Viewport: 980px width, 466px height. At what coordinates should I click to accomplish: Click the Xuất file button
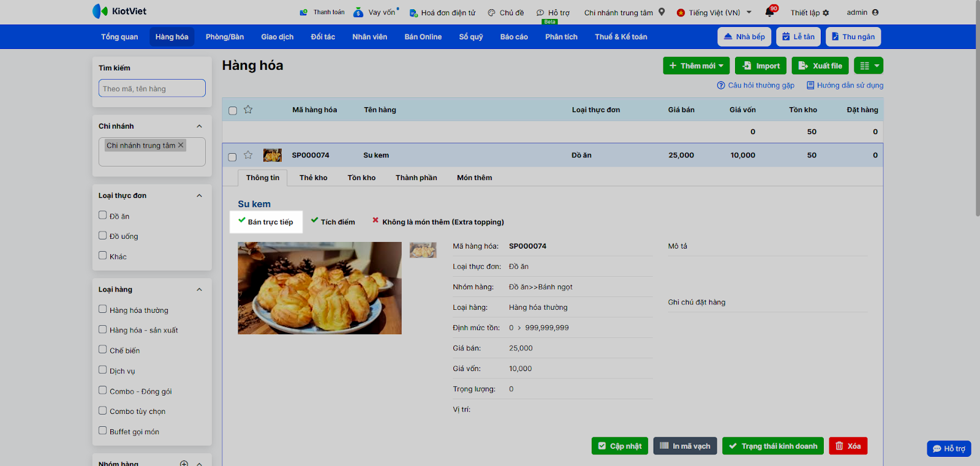[820, 66]
